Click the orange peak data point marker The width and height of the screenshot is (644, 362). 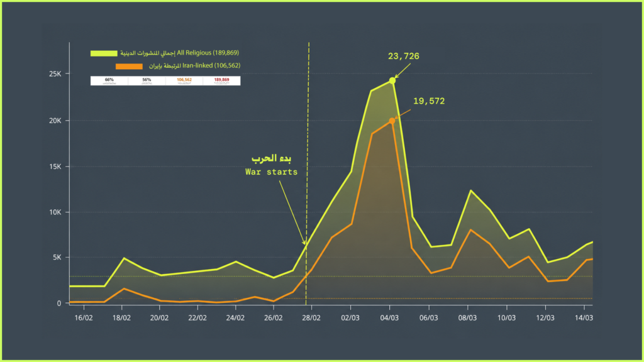[x=392, y=121]
